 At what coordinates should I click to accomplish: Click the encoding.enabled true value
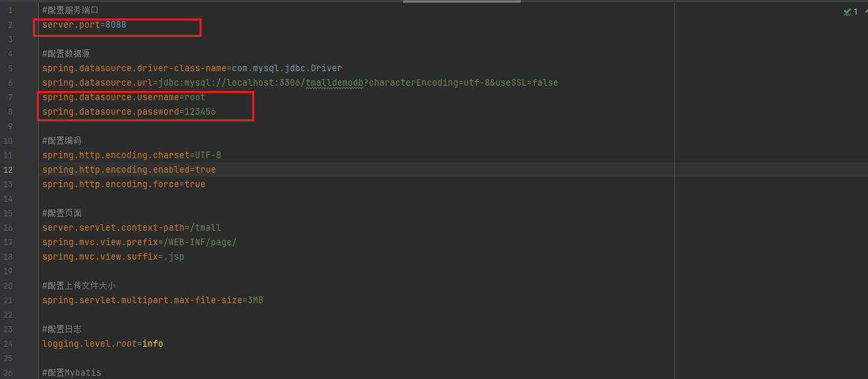[205, 170]
